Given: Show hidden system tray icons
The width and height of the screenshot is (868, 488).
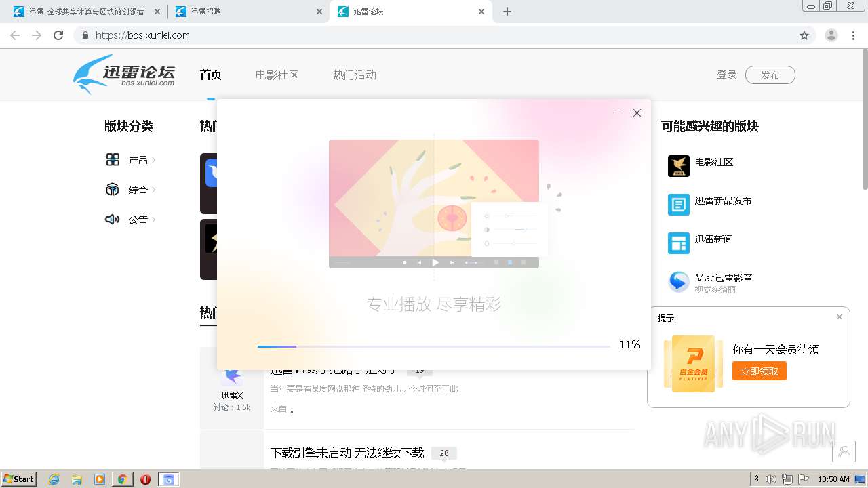Looking at the screenshot, I should [x=756, y=479].
